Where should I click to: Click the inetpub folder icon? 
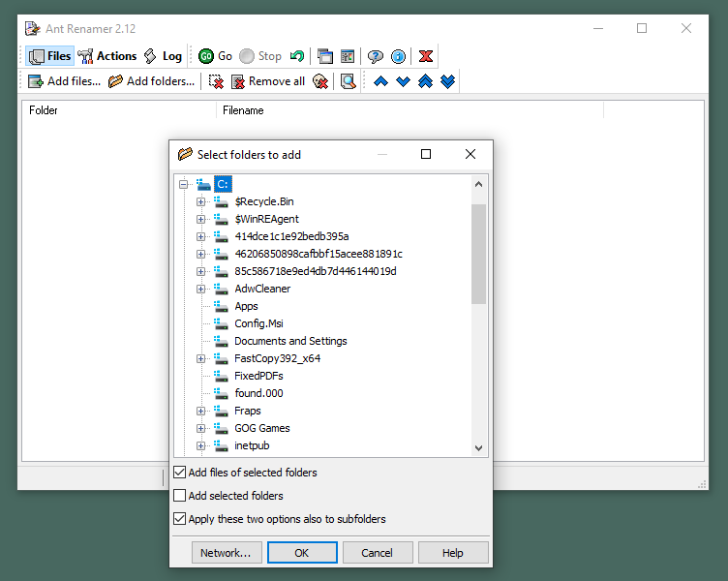click(x=221, y=445)
